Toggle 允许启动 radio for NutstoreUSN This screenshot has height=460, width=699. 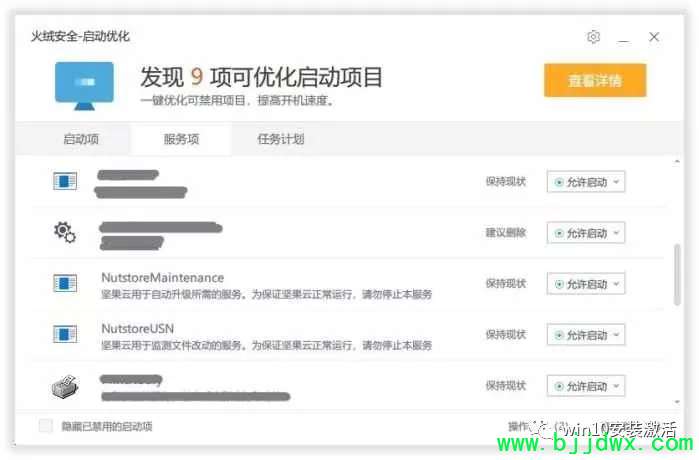click(x=559, y=335)
